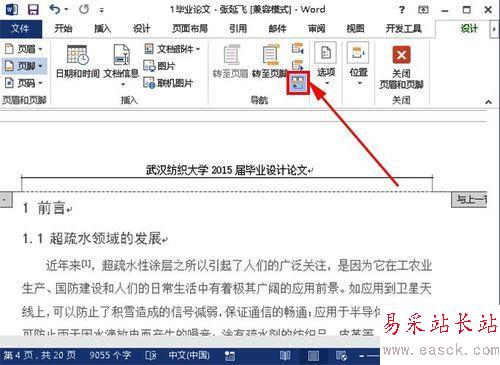Click the heading 1.1 超疏水领域的发展

pos(92,238)
